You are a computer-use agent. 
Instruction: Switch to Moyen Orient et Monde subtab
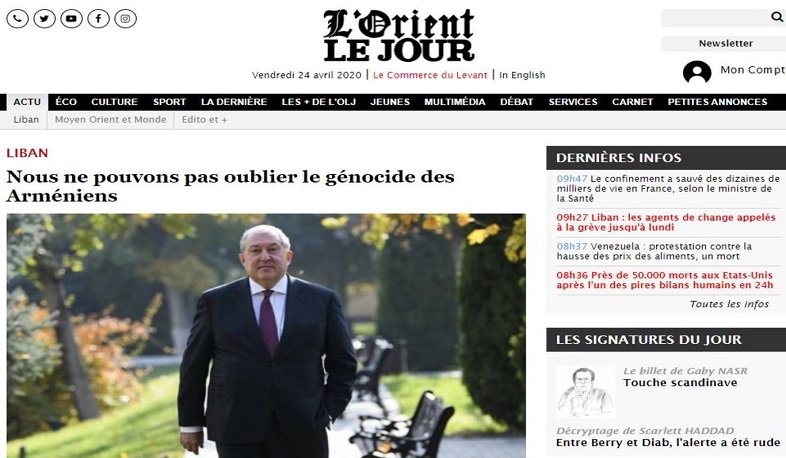[110, 120]
